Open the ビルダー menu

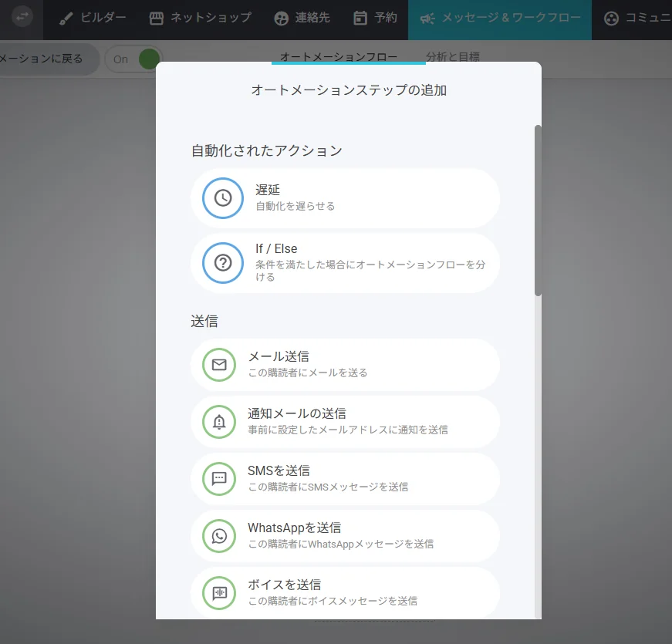(x=93, y=18)
